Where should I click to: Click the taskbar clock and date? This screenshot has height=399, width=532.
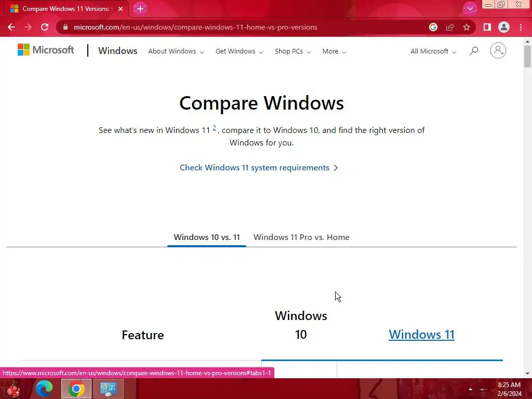click(509, 389)
